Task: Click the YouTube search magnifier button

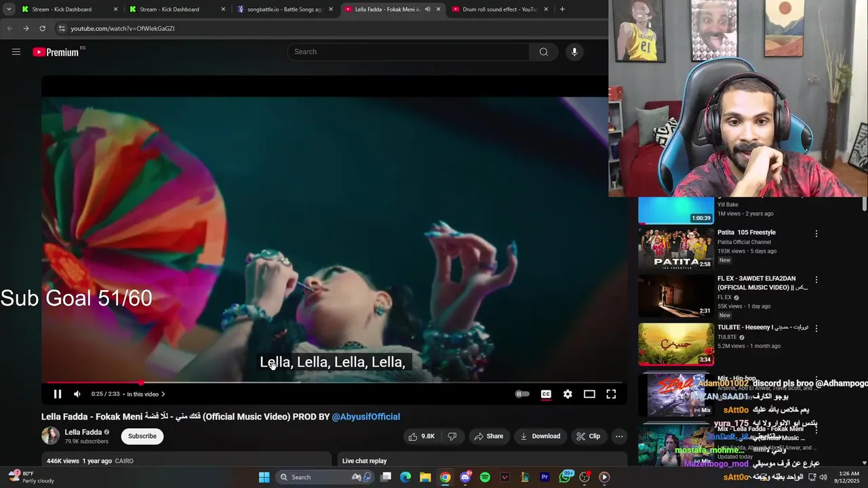Action: [543, 52]
